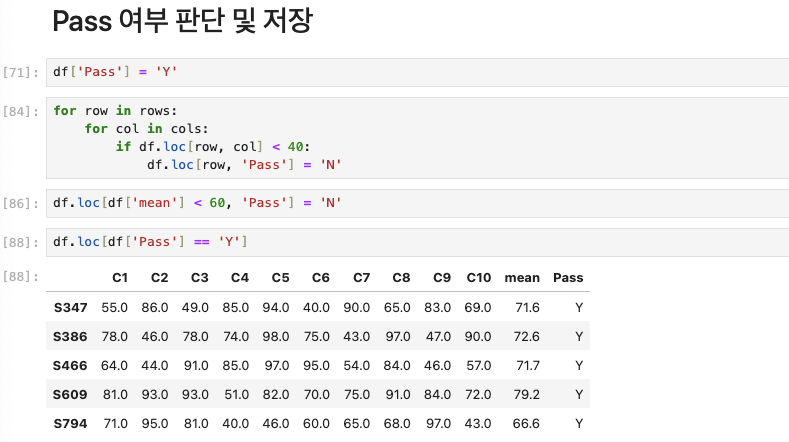The image size is (789, 442).
Task: Select row index S609
Action: click(x=70, y=395)
